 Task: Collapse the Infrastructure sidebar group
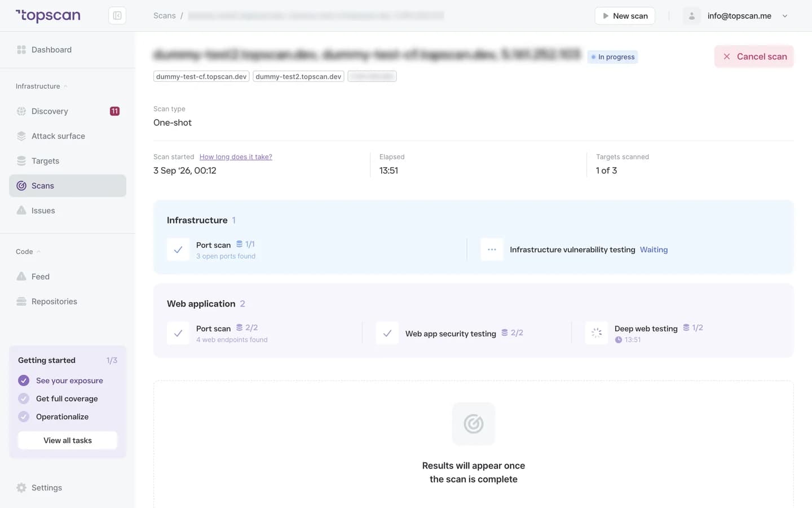[x=42, y=86]
